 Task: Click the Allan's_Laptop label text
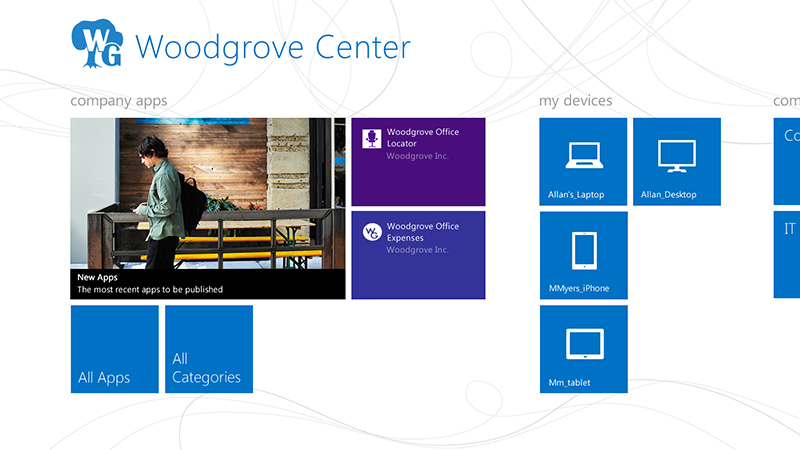[576, 194]
